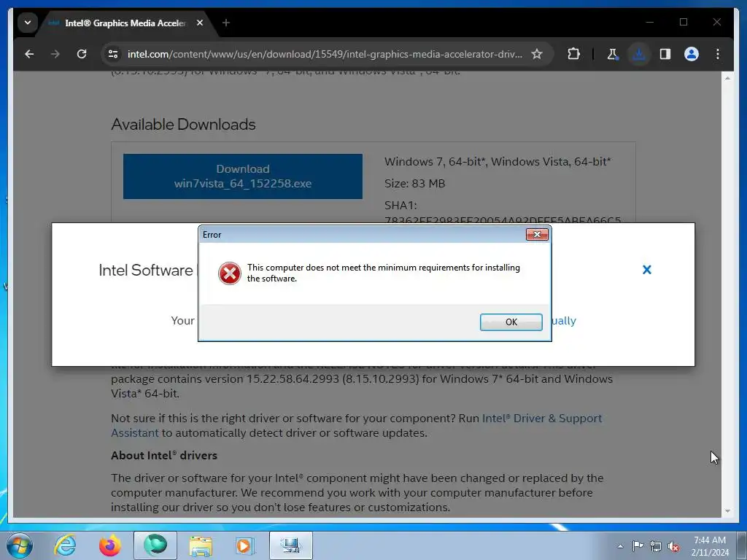Screen dimensions: 747x560
Task: Select the Intel Graphics Media Accelerator tab
Action: pos(125,23)
